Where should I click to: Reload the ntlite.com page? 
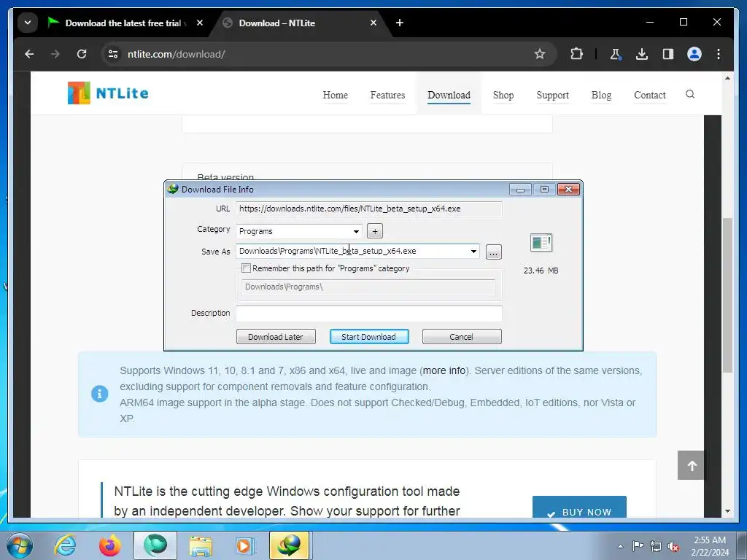tap(82, 54)
